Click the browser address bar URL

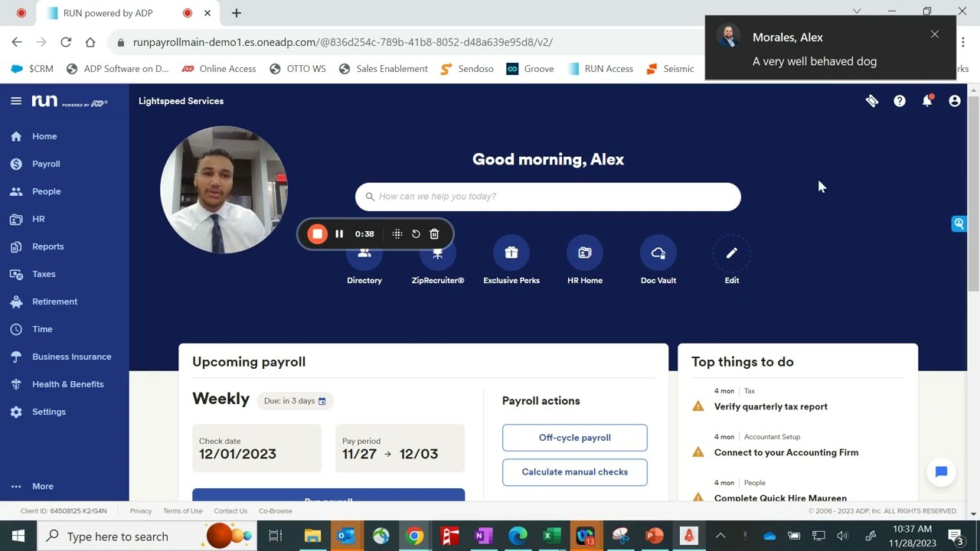click(x=343, y=42)
